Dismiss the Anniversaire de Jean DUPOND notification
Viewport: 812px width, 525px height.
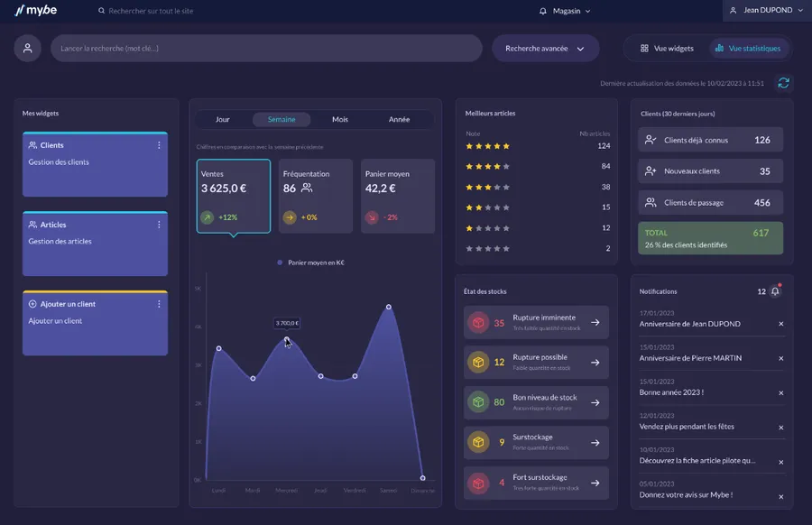coord(780,324)
